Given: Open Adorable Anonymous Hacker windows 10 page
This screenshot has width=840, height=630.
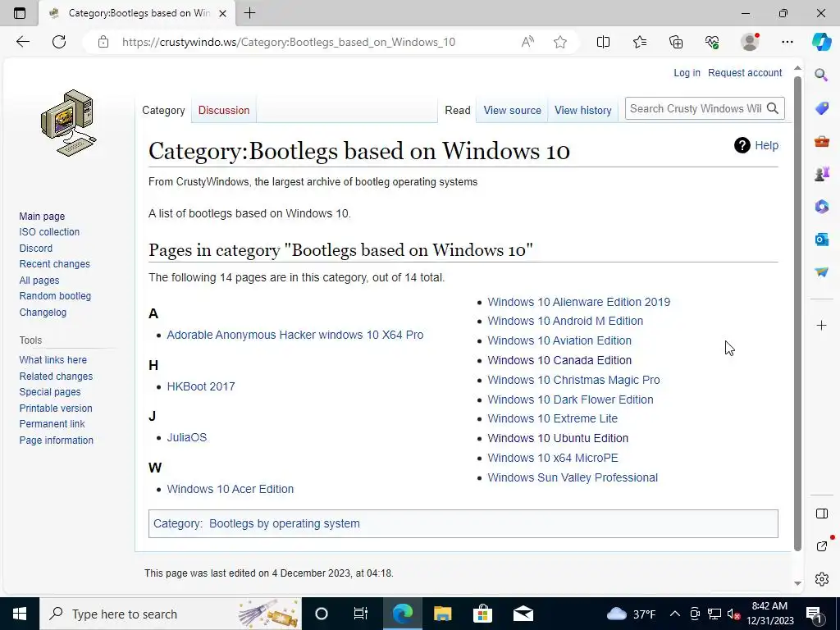Looking at the screenshot, I should pyautogui.click(x=295, y=335).
